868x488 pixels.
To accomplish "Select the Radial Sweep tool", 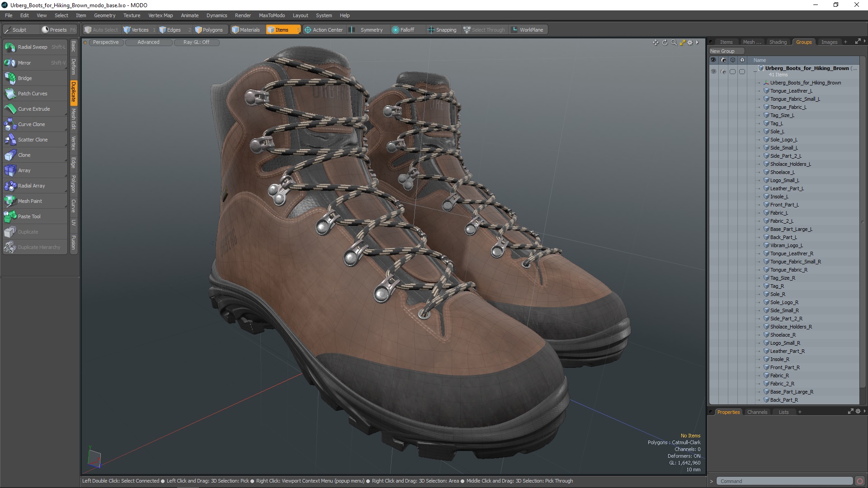I will (35, 47).
